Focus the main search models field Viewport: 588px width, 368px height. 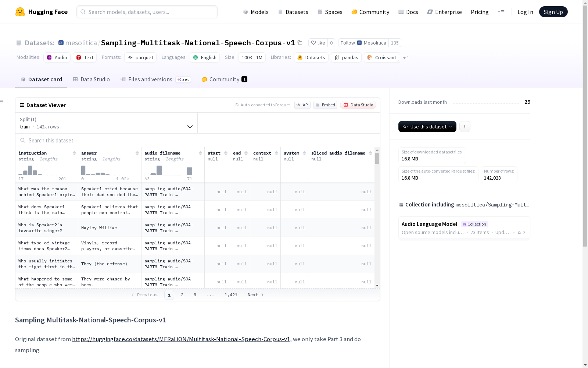(147, 12)
